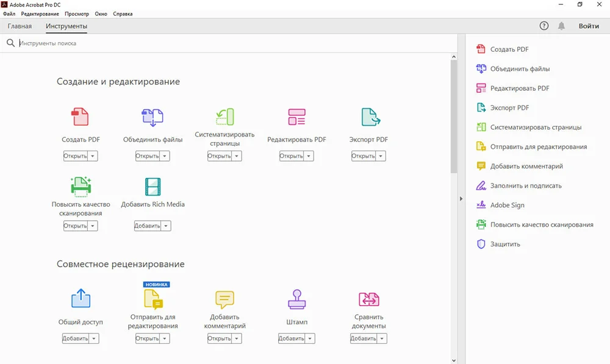610x364 pixels.
Task: Click the vertical scrollbar of the tools list
Action: point(453,116)
